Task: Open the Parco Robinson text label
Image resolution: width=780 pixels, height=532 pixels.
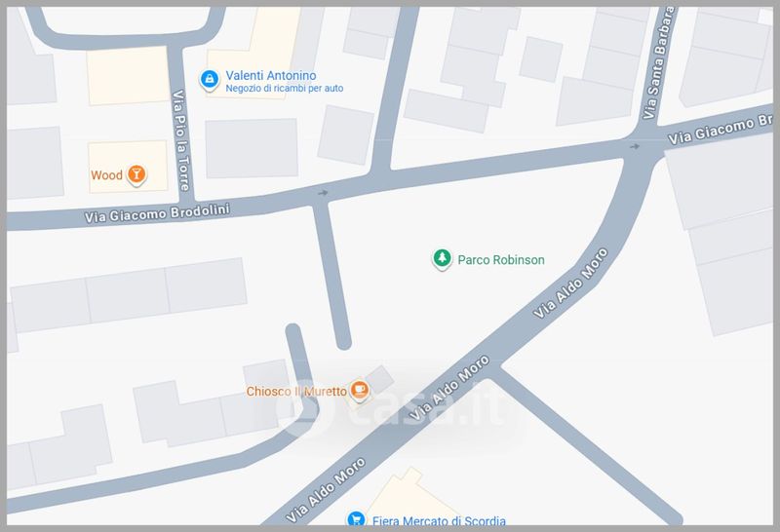Action: pyautogui.click(x=501, y=260)
